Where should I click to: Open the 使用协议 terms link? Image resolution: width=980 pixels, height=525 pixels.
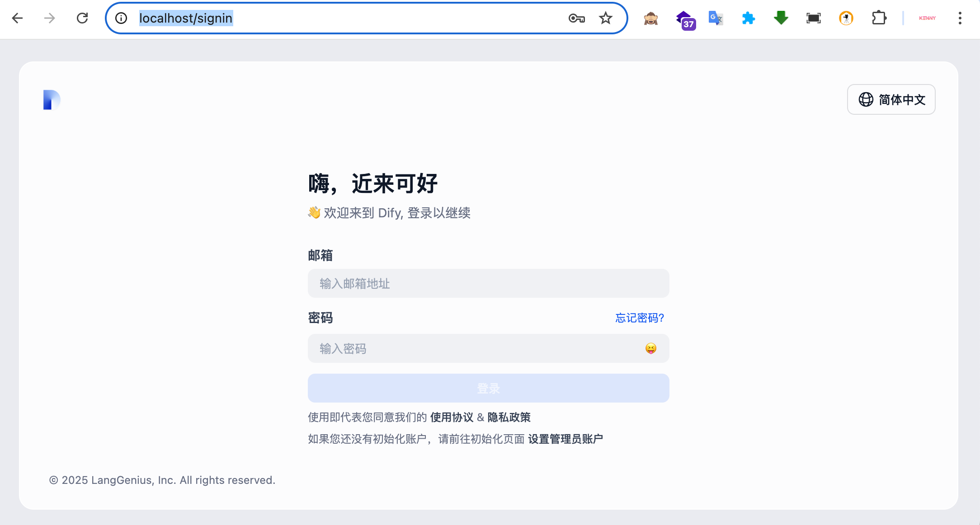pyautogui.click(x=452, y=417)
